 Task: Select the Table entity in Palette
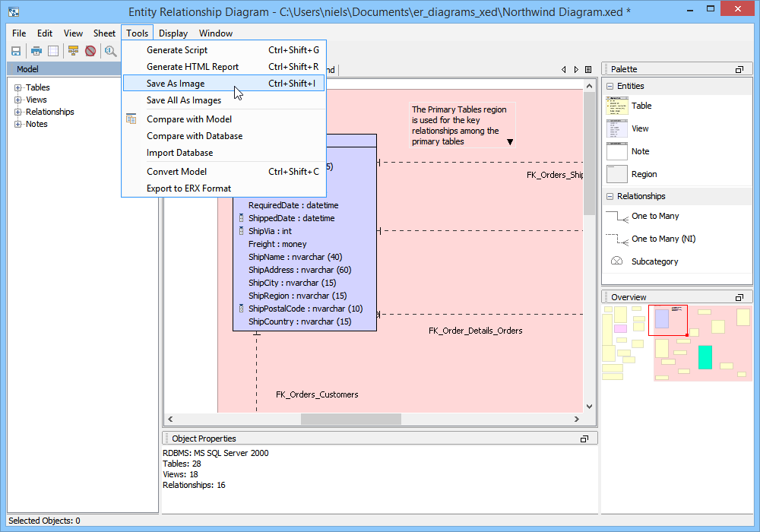[x=641, y=106]
